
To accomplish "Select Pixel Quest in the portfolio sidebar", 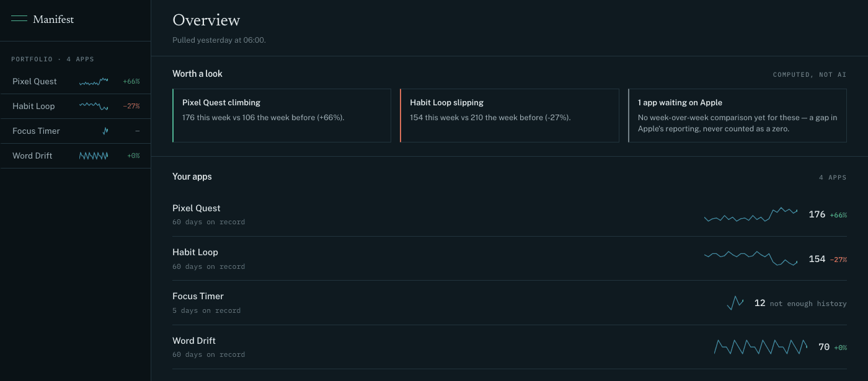I will pos(76,81).
